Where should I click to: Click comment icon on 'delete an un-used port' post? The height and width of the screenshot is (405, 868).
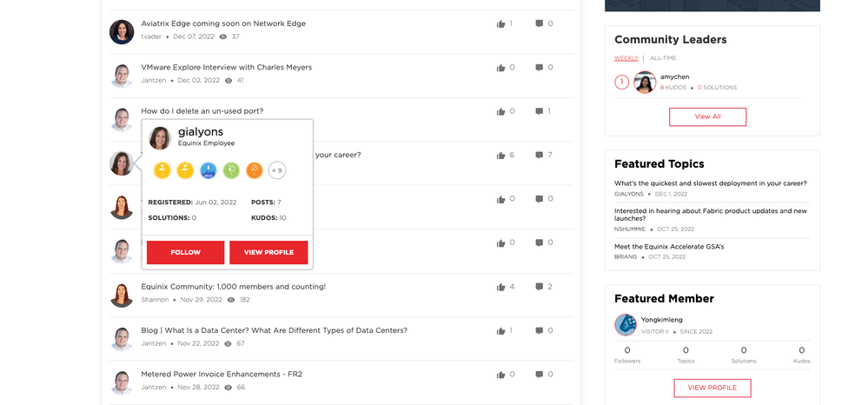point(540,111)
